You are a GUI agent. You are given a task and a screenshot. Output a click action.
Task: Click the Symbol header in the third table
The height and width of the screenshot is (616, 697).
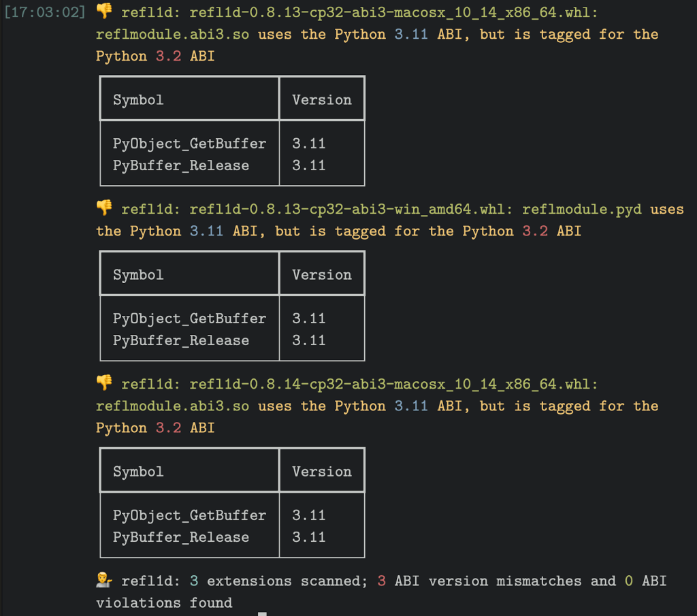pos(138,471)
